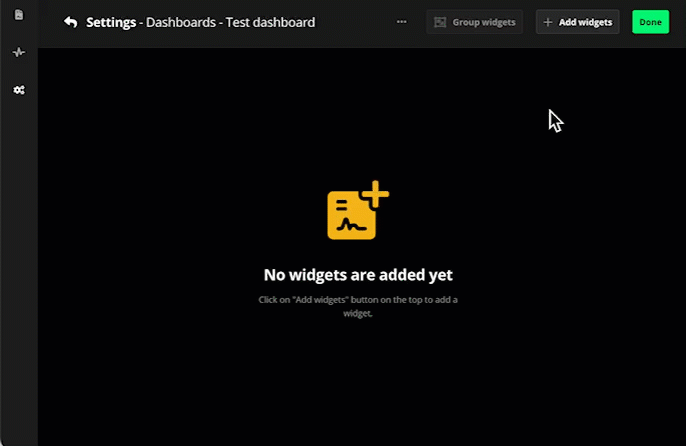
Task: Click empty sidebar space below the gears icon
Action: (x=18, y=250)
